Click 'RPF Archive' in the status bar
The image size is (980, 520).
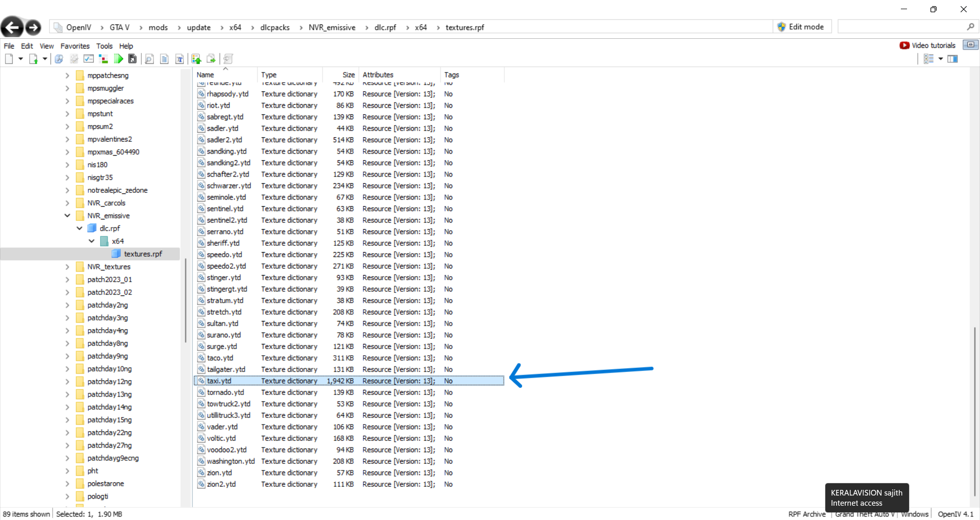[x=807, y=514]
